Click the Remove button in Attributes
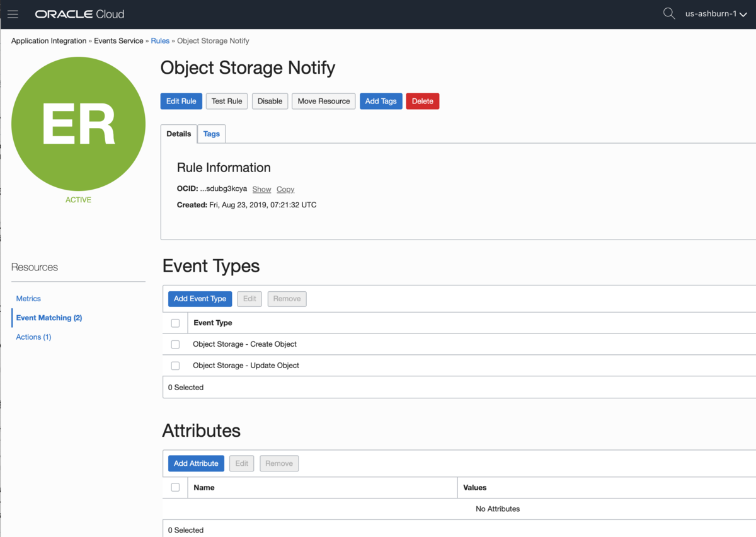Viewport: 756px width, 537px height. 279,463
